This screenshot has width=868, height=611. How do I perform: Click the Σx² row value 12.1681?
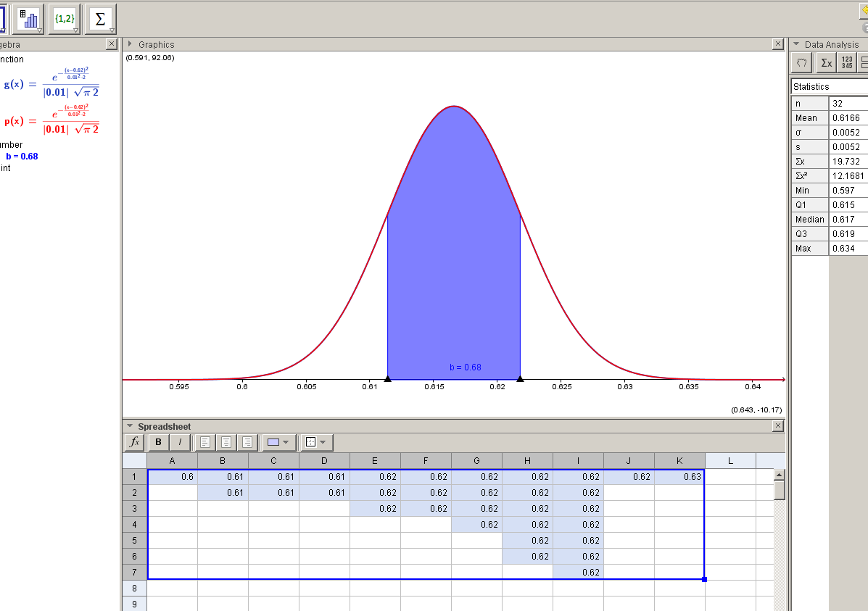(848, 176)
